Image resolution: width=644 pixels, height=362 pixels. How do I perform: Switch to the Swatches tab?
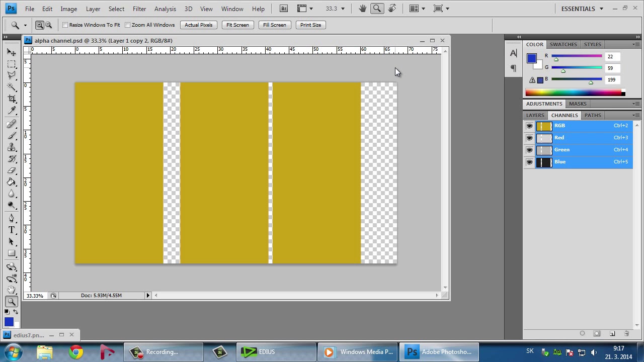click(563, 44)
